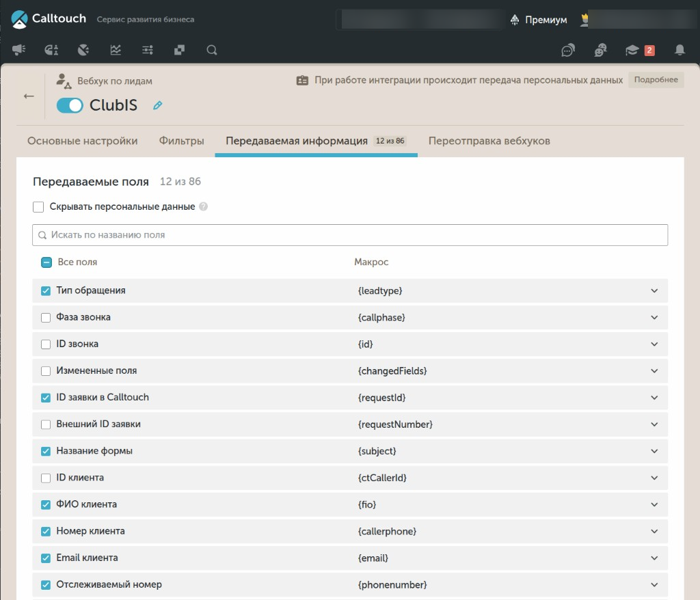Screen dimensions: 700x600
Task: Open the overlapping squares integrations icon
Action: coord(180,50)
